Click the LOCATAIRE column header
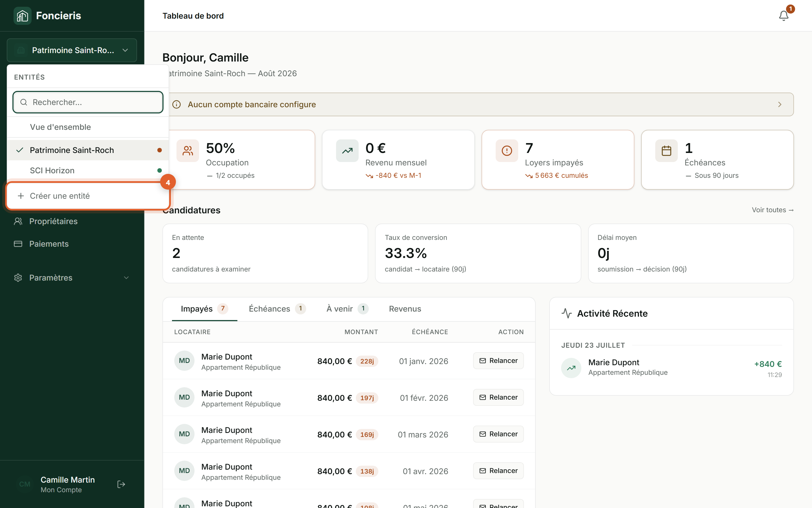Screen dimensions: 812x508 pyautogui.click(x=192, y=332)
